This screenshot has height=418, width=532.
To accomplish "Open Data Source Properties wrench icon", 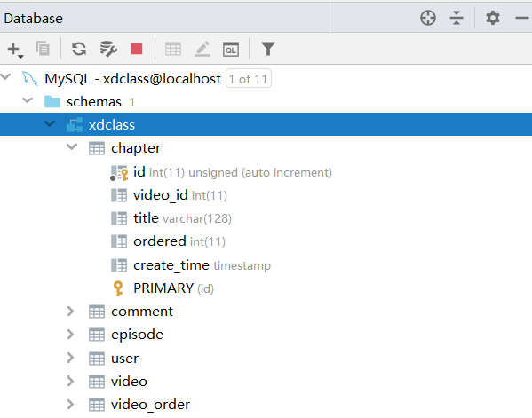I will [x=108, y=49].
